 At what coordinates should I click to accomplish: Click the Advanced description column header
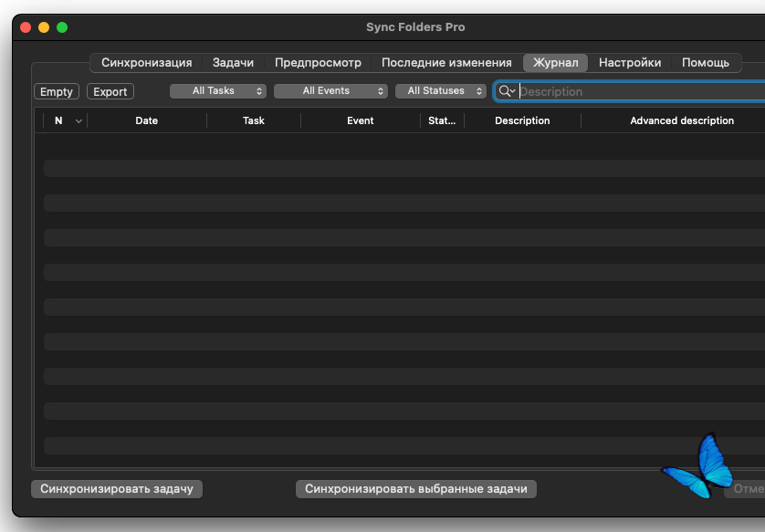pos(682,120)
